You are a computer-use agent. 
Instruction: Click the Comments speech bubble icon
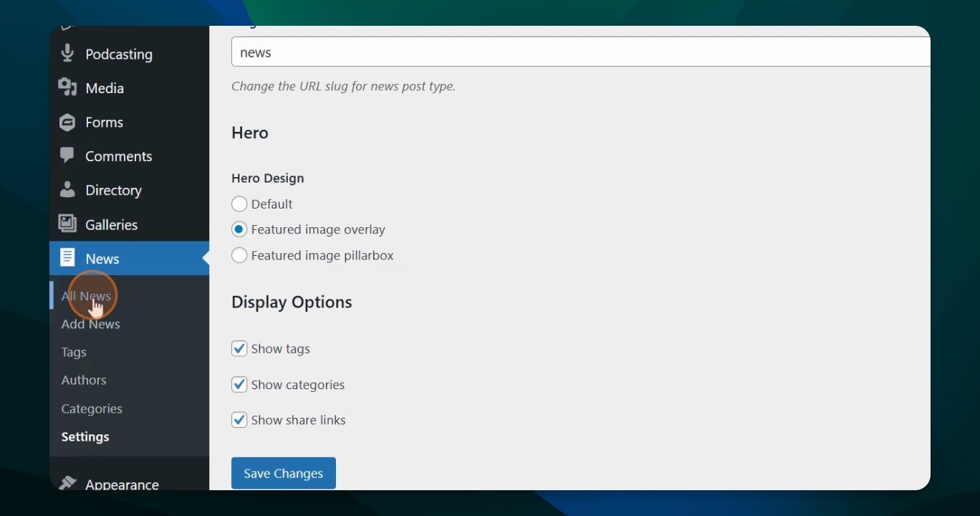[x=67, y=156]
